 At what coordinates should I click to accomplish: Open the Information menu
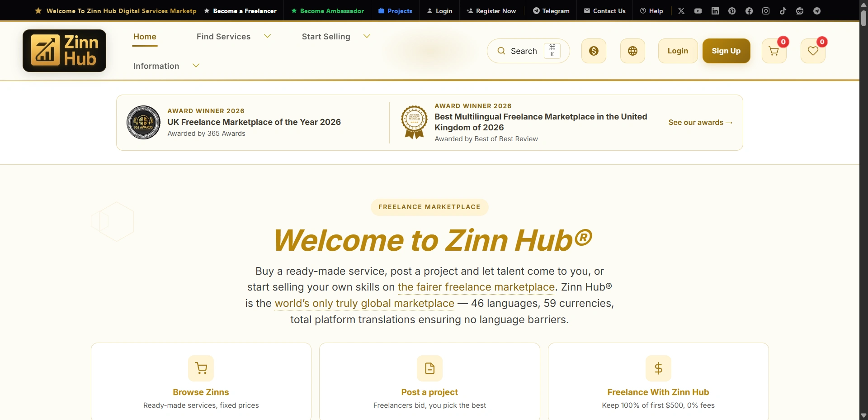tap(156, 66)
